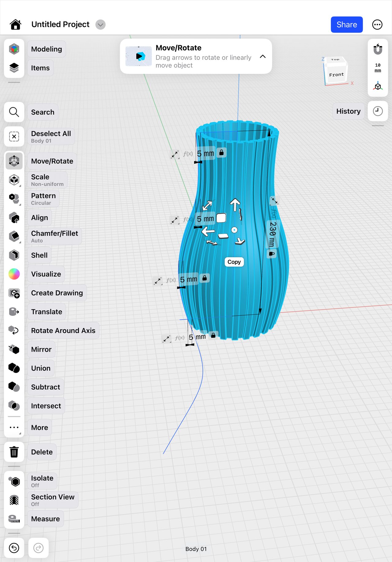Click the Front face of view cube

pos(336,75)
